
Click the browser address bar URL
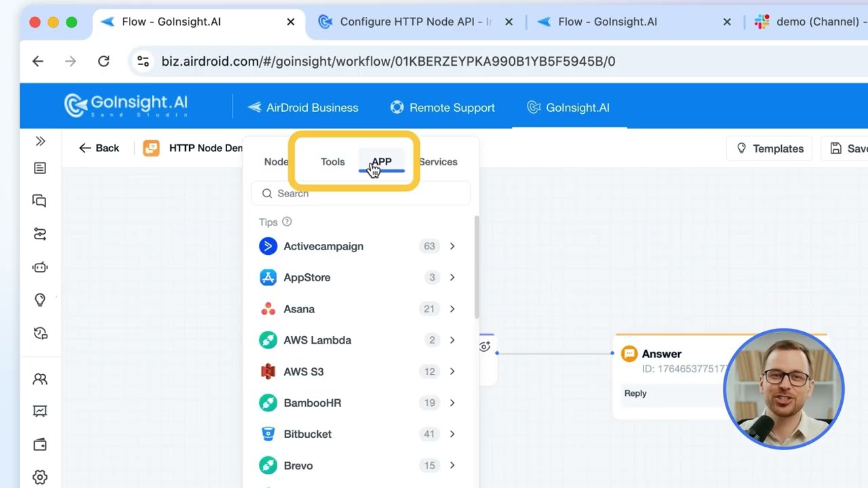pyautogui.click(x=388, y=61)
